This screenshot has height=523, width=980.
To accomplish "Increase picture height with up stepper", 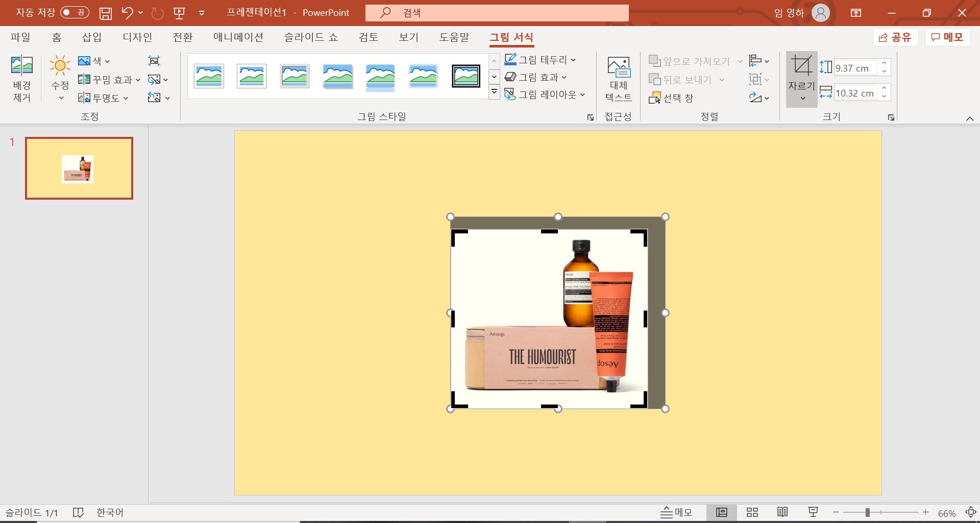I will coord(884,63).
